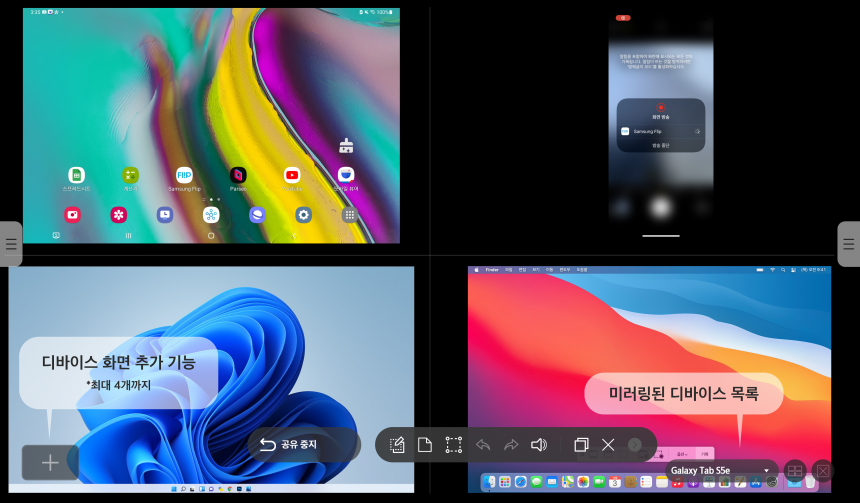
Task: Open Reminders from the Mac dock
Action: click(x=646, y=482)
